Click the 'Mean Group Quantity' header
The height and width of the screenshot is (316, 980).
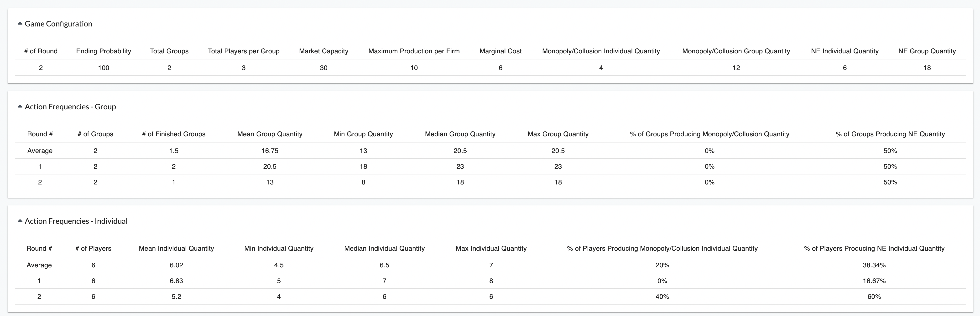(270, 134)
